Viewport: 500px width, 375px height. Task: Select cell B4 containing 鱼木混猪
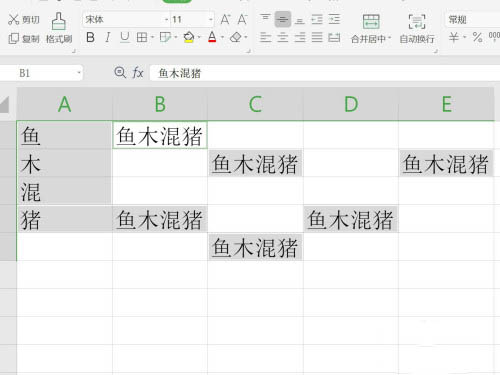click(x=160, y=219)
